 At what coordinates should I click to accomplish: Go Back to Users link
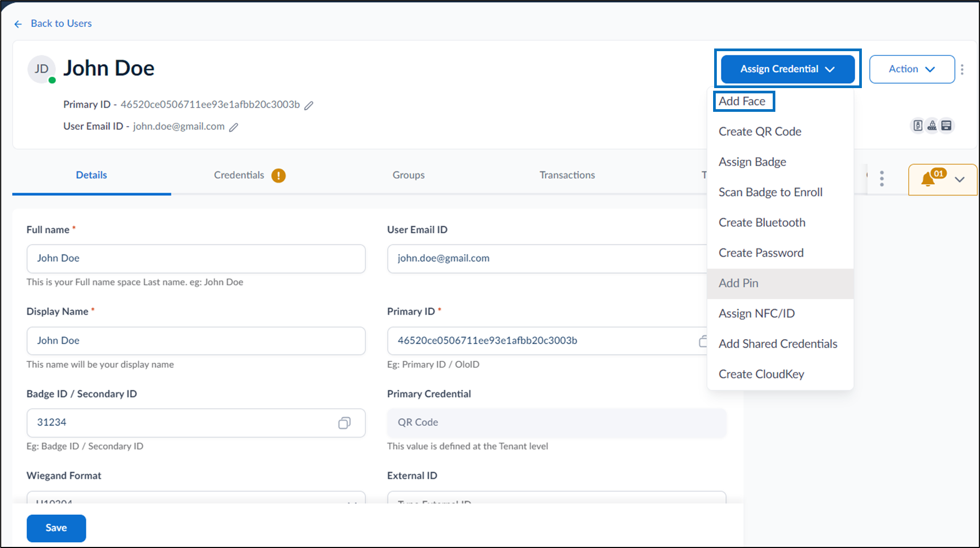pos(61,23)
